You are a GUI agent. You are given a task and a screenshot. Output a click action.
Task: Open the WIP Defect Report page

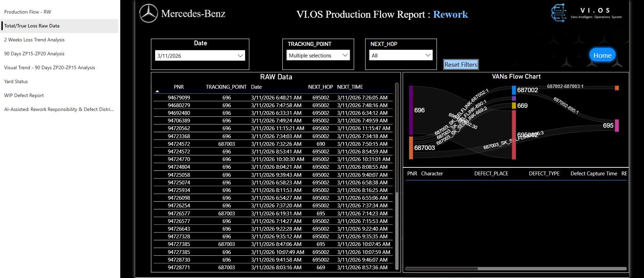click(x=24, y=95)
